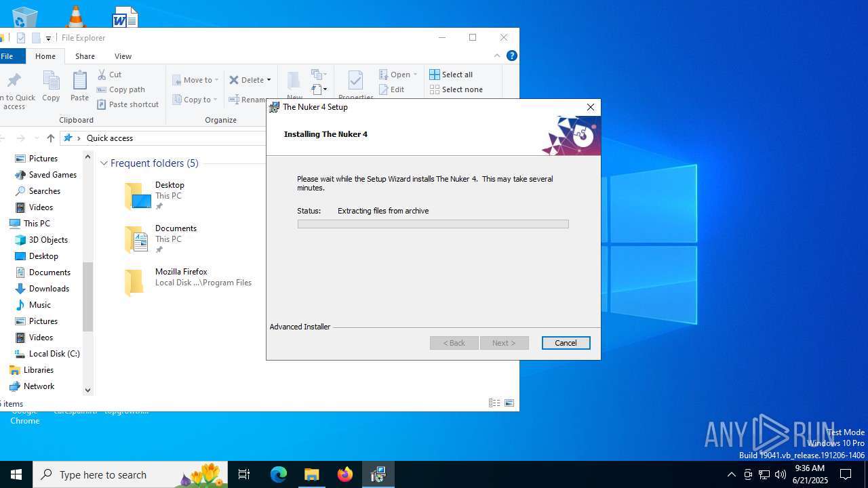The image size is (868, 488).
Task: Click the Quick Access Toolbar dropdown arrow
Action: [x=48, y=39]
